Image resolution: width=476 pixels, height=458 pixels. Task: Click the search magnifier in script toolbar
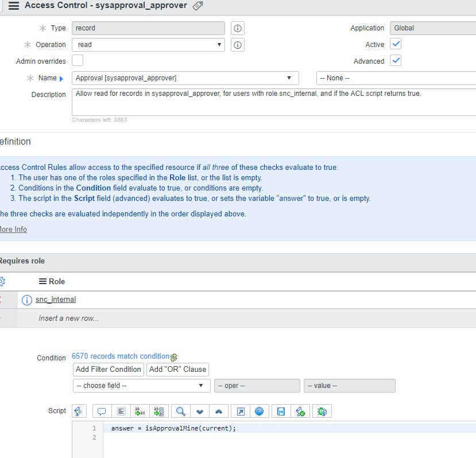pos(180,411)
